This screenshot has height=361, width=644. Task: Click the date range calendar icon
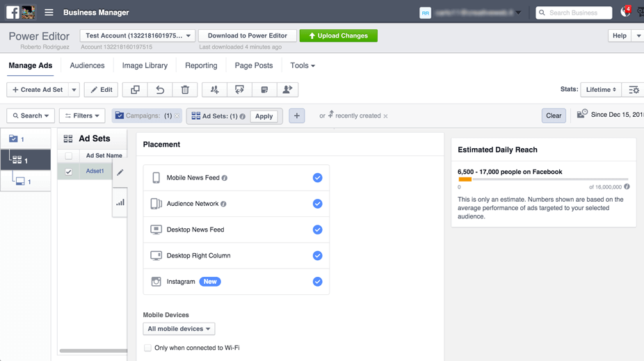pos(582,114)
